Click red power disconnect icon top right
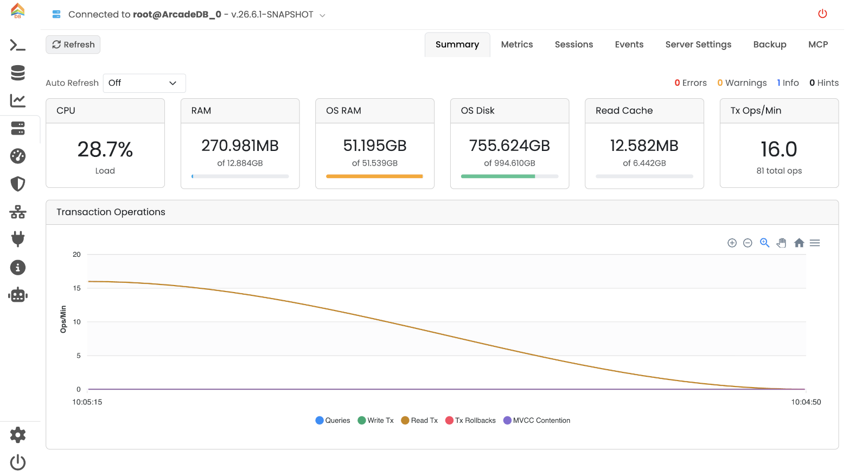The height and width of the screenshot is (475, 868). (822, 14)
